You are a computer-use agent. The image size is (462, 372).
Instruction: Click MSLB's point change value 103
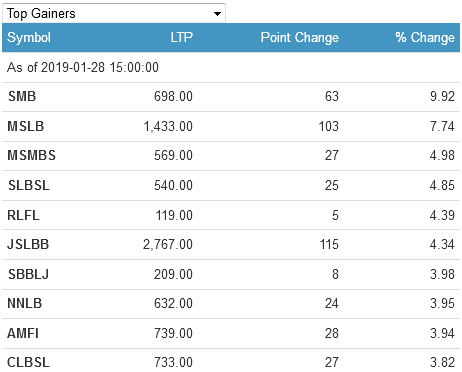tap(329, 126)
